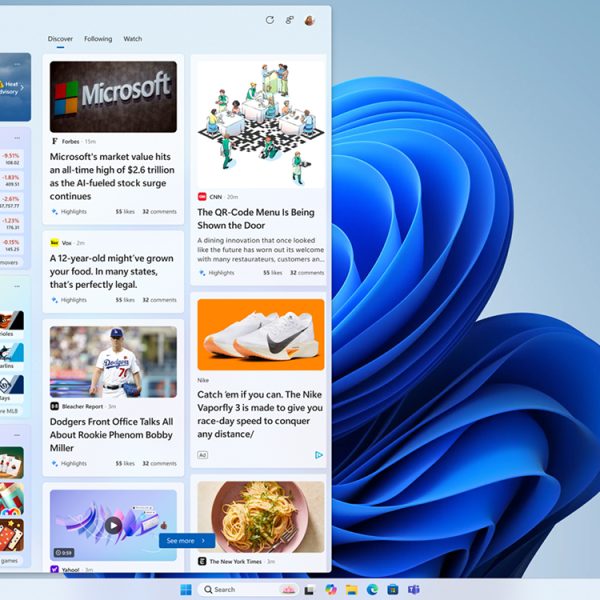Select the -1.83% stock row
Screen dimensions: 600x600
(11, 181)
